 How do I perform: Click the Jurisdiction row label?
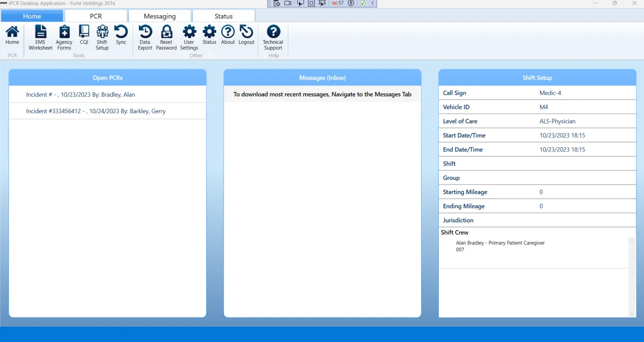pyautogui.click(x=458, y=220)
